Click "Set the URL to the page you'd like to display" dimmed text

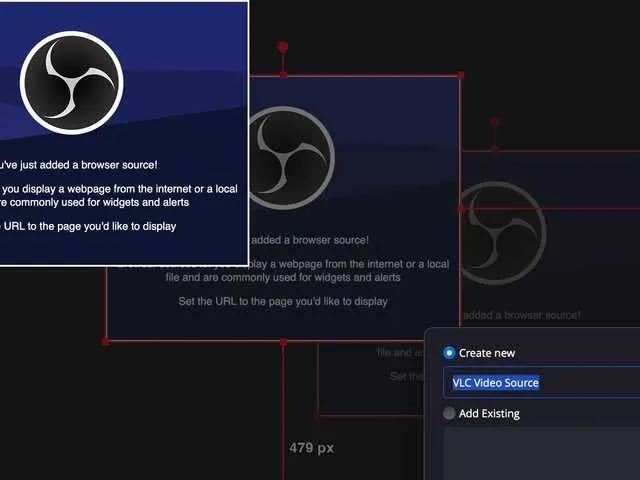[283, 302]
